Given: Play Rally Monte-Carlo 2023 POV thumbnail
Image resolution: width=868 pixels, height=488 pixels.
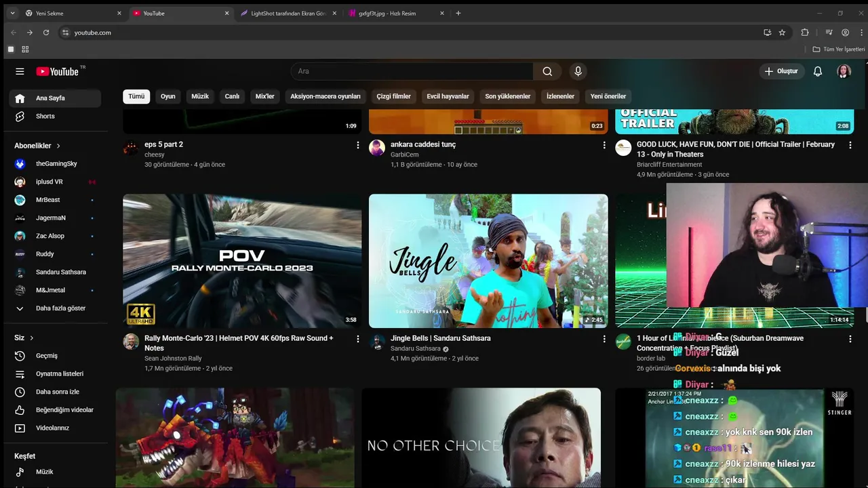Looking at the screenshot, I should (242, 261).
